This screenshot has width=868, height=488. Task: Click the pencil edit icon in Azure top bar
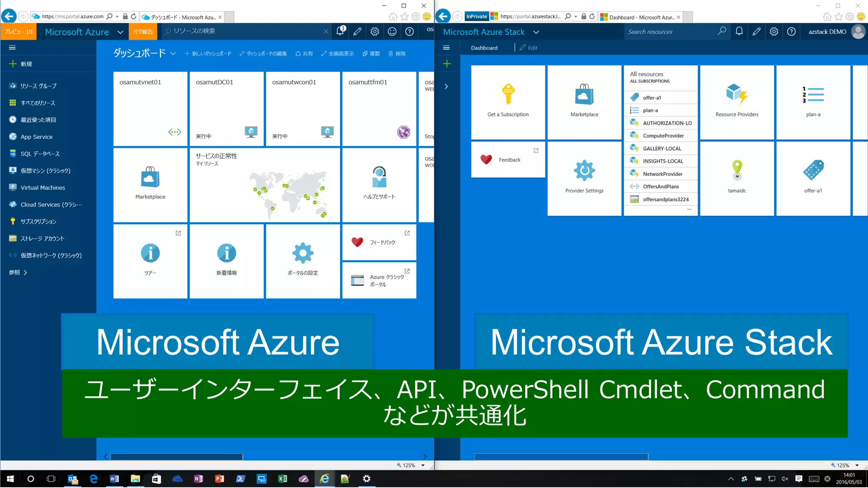pyautogui.click(x=357, y=31)
